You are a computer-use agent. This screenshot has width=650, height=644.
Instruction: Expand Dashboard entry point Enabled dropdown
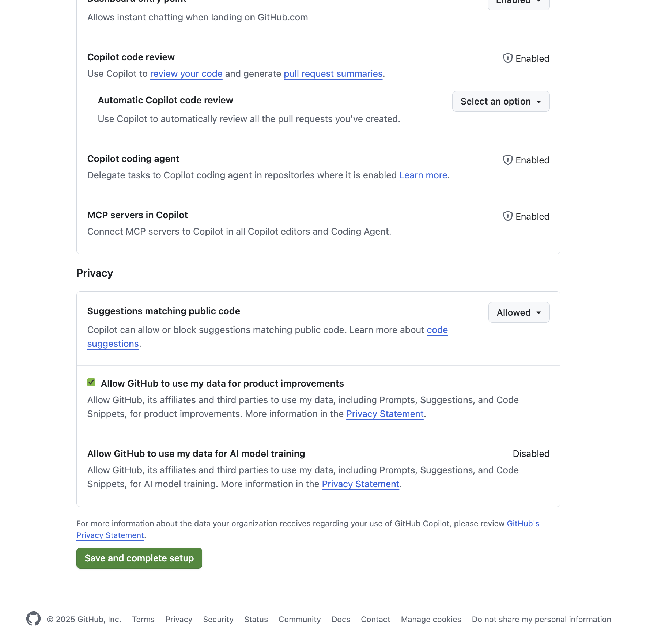point(518,3)
